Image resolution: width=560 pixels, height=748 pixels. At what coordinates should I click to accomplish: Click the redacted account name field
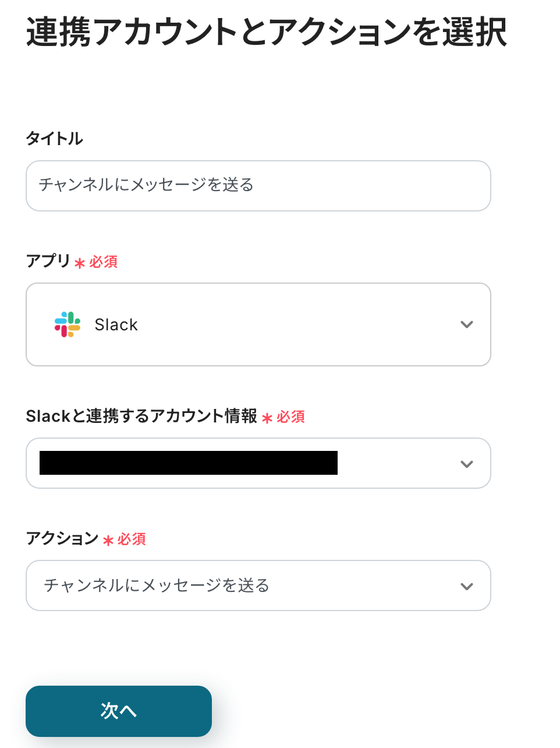point(189,463)
